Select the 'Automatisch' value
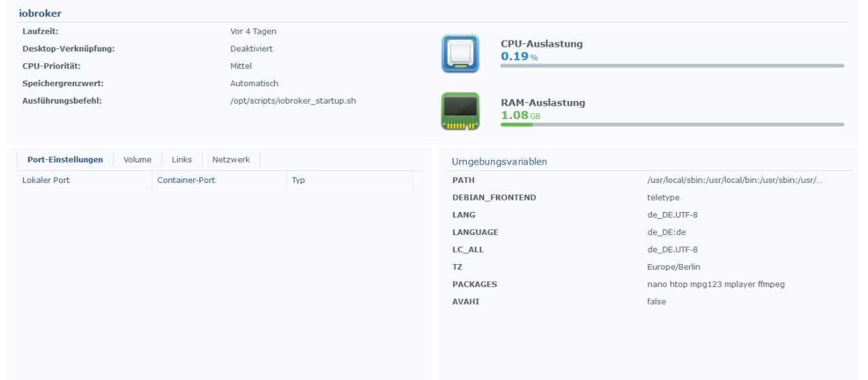Screen dimensions: 868x380 pos(254,83)
